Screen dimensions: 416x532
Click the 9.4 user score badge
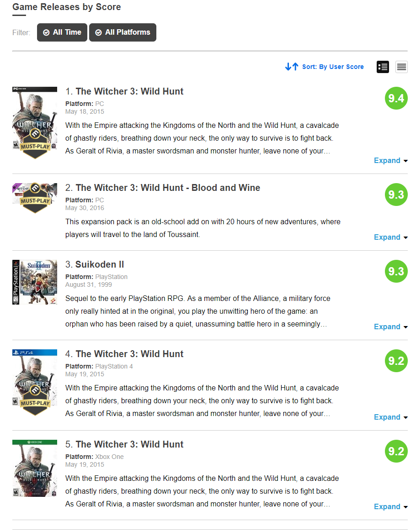(396, 98)
